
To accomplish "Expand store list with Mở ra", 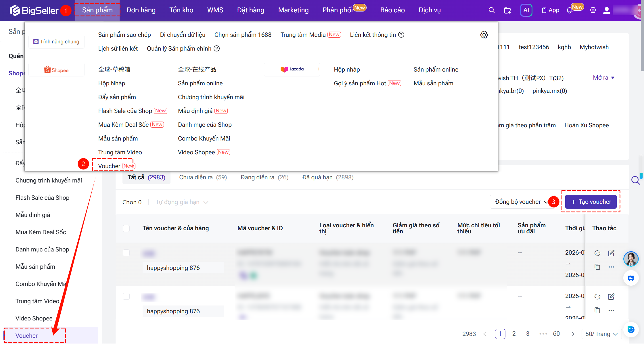I will 604,78.
